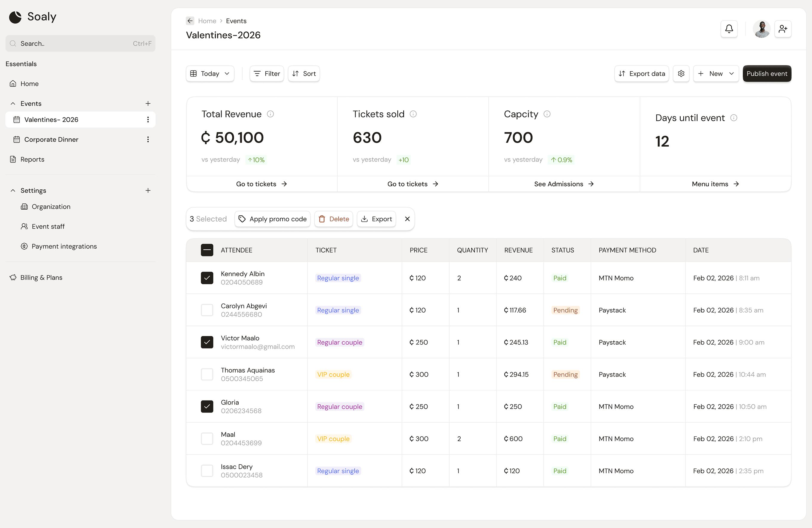This screenshot has height=528, width=812.
Task: Select Carolyn Abgevi's row checkbox
Action: pos(207,310)
